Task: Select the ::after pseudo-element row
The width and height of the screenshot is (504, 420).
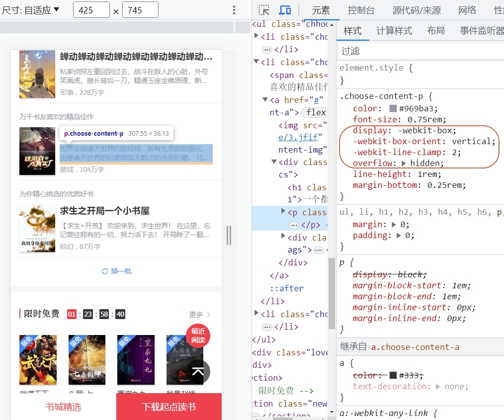Action: 287,288
